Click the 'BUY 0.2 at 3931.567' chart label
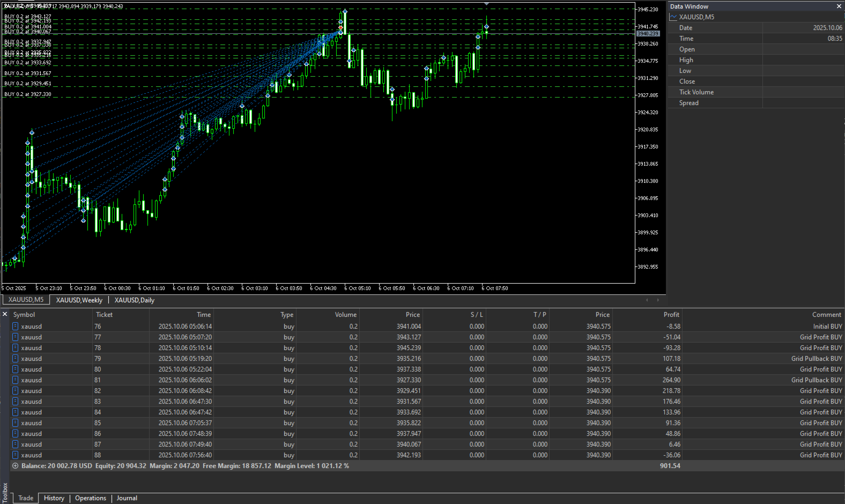Viewport: 845px width, 504px height. [28, 73]
